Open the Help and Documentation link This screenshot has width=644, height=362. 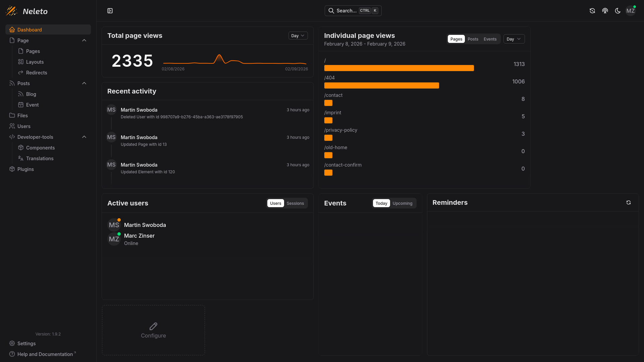pyautogui.click(x=44, y=354)
